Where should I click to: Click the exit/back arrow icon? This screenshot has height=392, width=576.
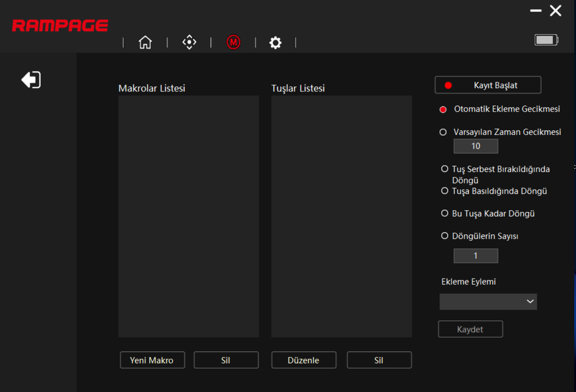(30, 79)
